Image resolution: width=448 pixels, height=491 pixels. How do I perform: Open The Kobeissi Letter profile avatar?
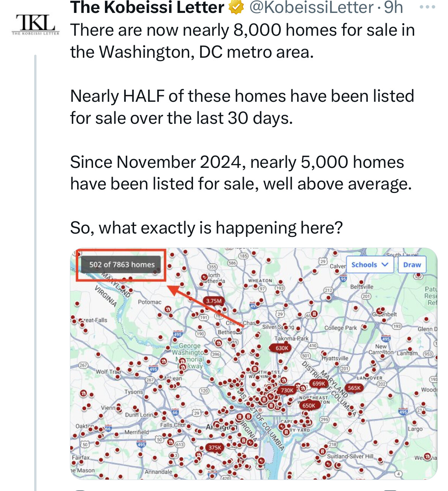coord(36,25)
